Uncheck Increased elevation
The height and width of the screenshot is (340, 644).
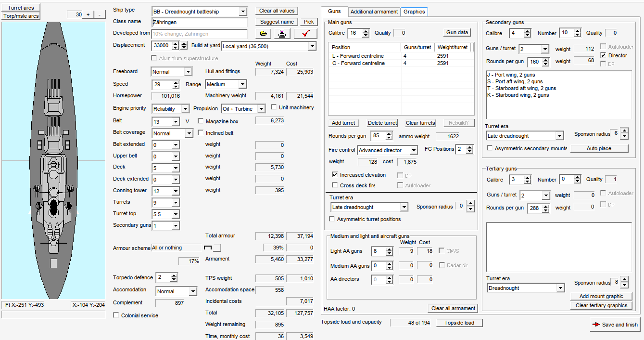coord(335,175)
